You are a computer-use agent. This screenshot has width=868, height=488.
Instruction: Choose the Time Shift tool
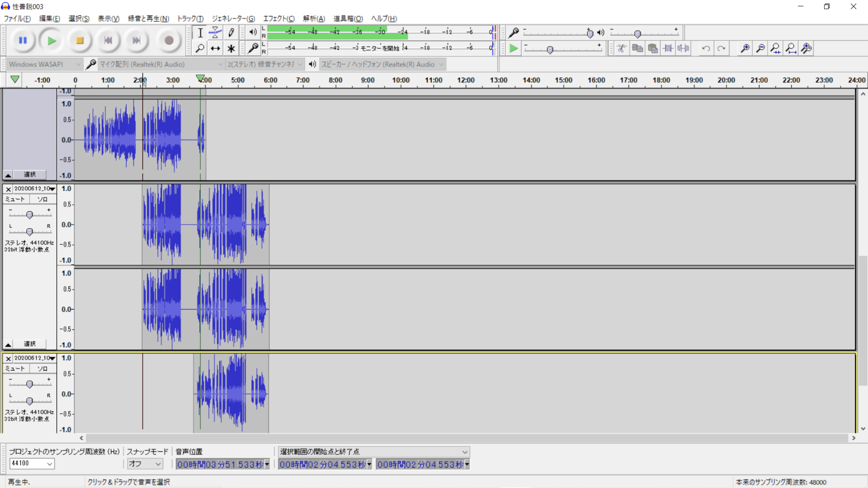[216, 49]
